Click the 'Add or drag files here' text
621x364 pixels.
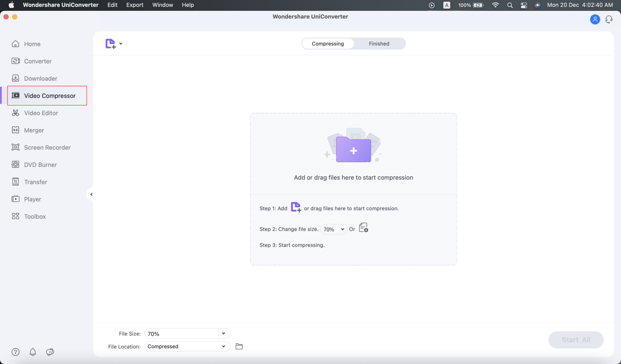click(x=354, y=178)
